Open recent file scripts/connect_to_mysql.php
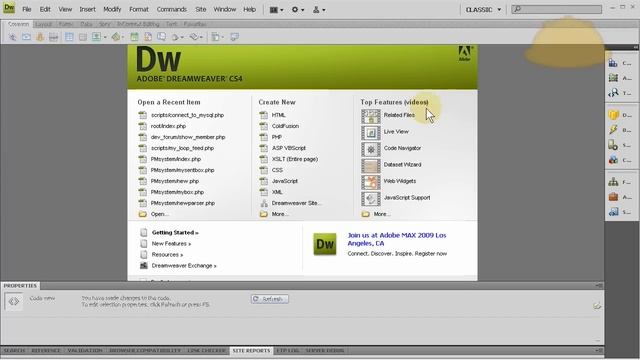The width and height of the screenshot is (640, 360). tap(187, 115)
